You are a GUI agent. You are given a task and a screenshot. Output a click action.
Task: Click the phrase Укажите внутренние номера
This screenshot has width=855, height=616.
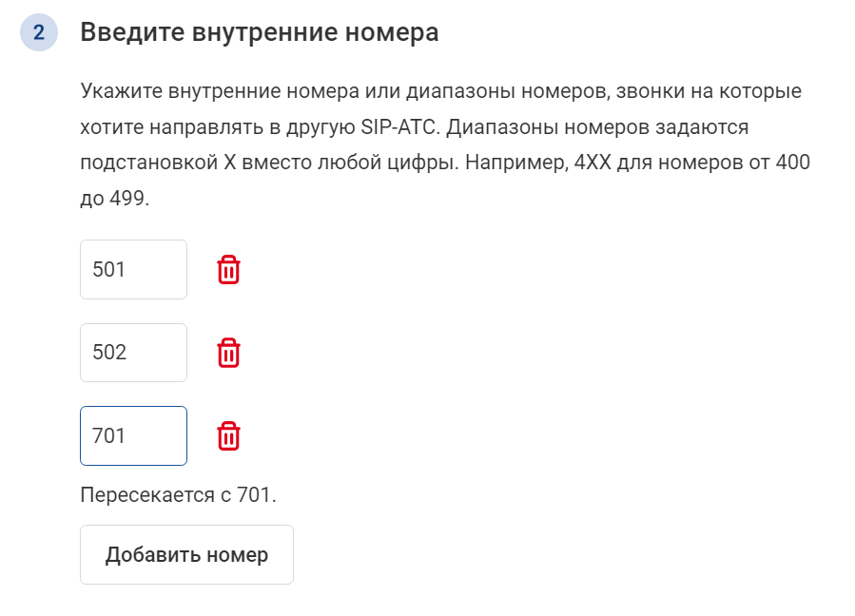coord(220,91)
